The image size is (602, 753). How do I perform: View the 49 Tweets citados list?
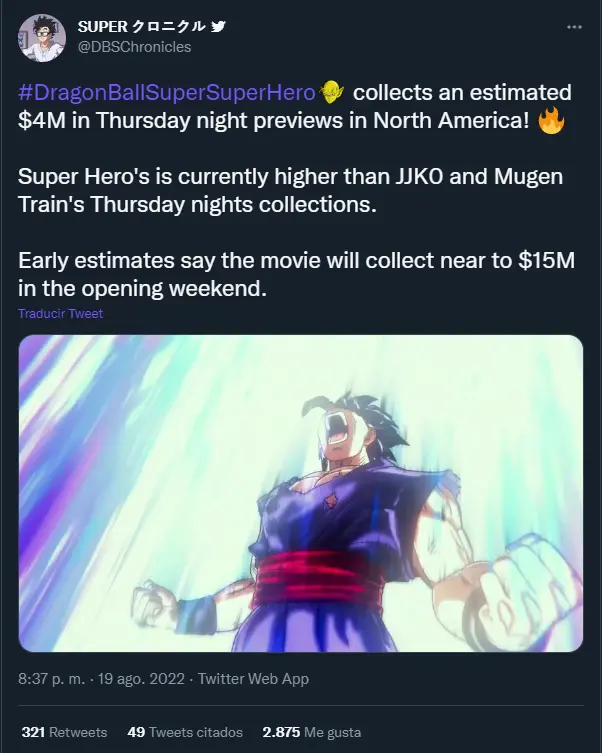point(185,732)
